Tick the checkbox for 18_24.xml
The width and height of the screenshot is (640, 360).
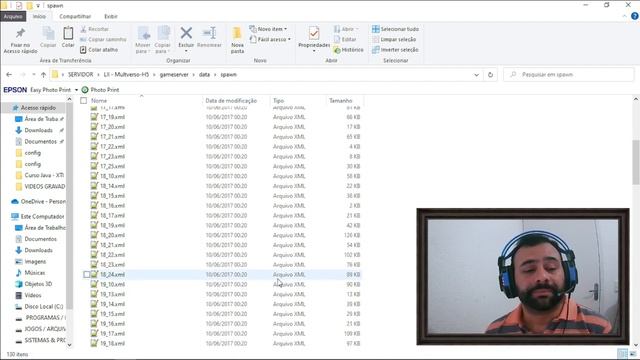(87, 275)
